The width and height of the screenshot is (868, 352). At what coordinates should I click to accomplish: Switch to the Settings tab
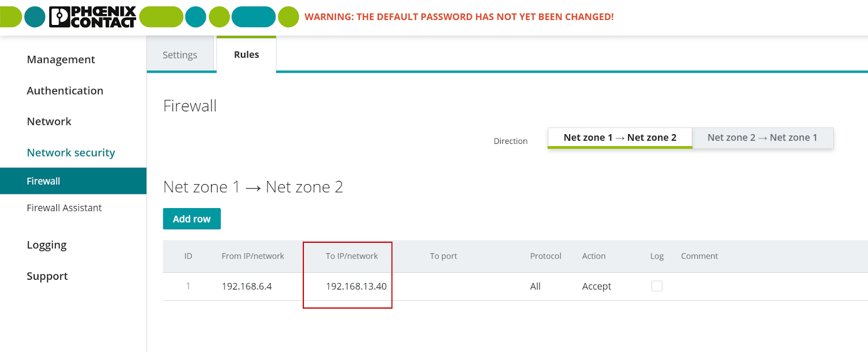pos(180,55)
